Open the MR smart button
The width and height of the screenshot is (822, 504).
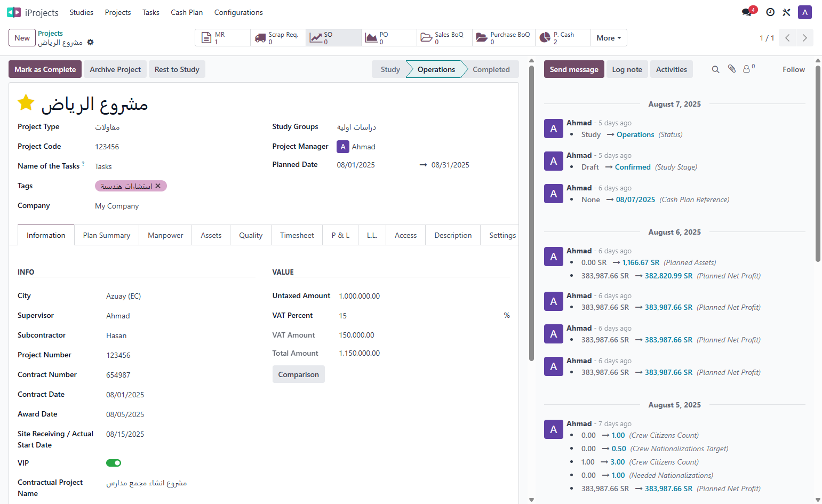(223, 38)
